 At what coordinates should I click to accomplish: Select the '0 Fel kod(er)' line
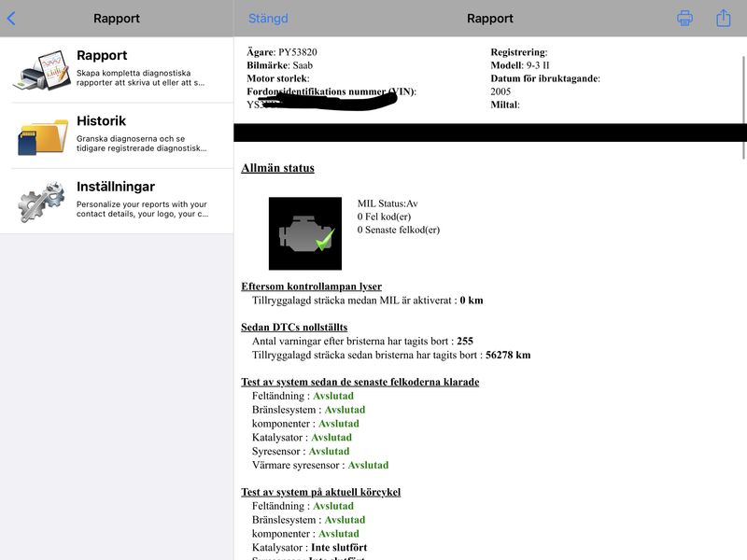pyautogui.click(x=384, y=217)
